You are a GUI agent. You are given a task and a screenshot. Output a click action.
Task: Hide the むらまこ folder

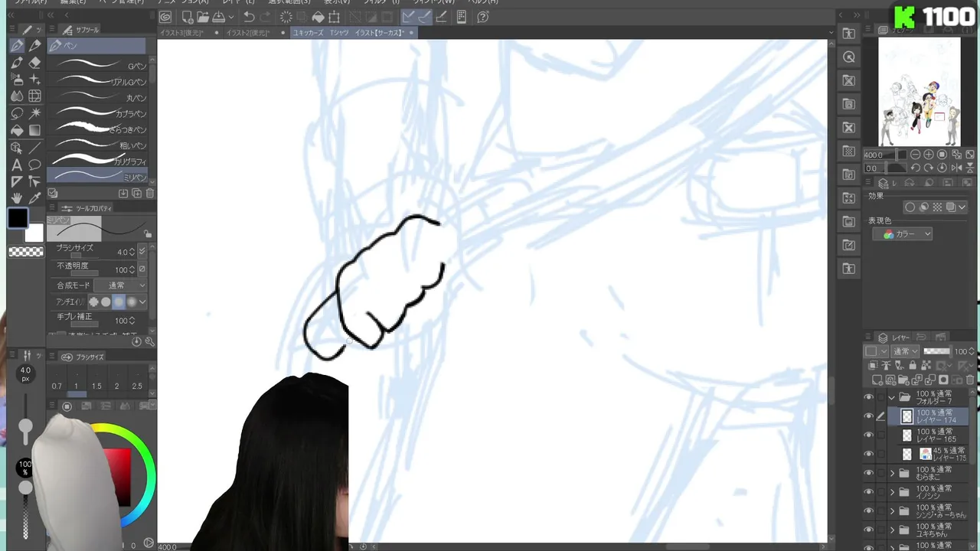pos(868,473)
